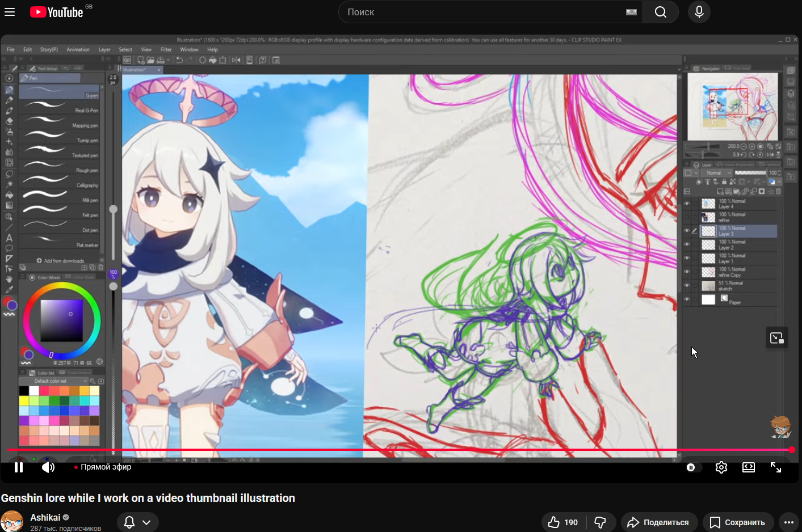
Task: Open the Animation menu
Action: [78, 49]
